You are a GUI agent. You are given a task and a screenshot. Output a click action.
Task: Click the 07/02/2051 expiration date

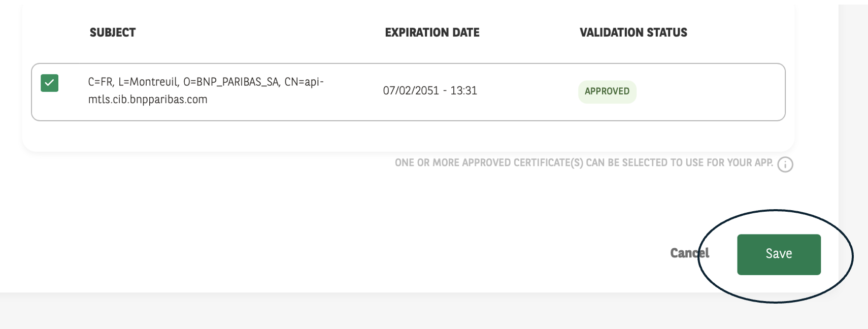click(x=411, y=91)
